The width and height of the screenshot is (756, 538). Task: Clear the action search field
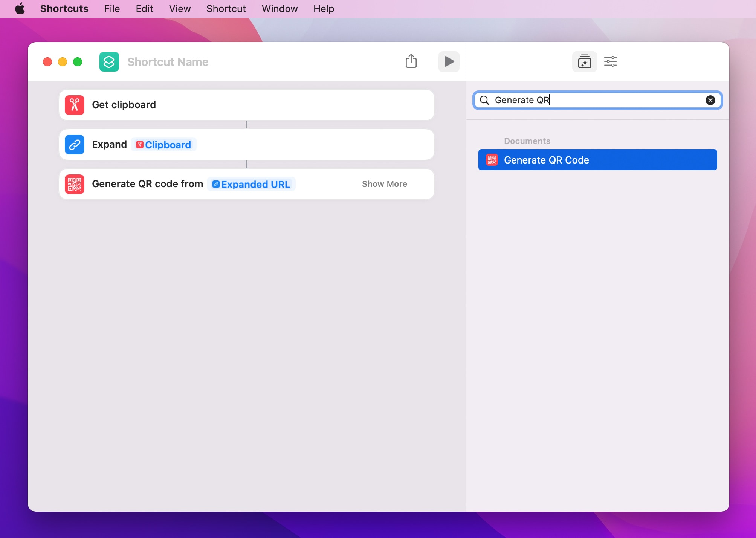click(x=710, y=100)
